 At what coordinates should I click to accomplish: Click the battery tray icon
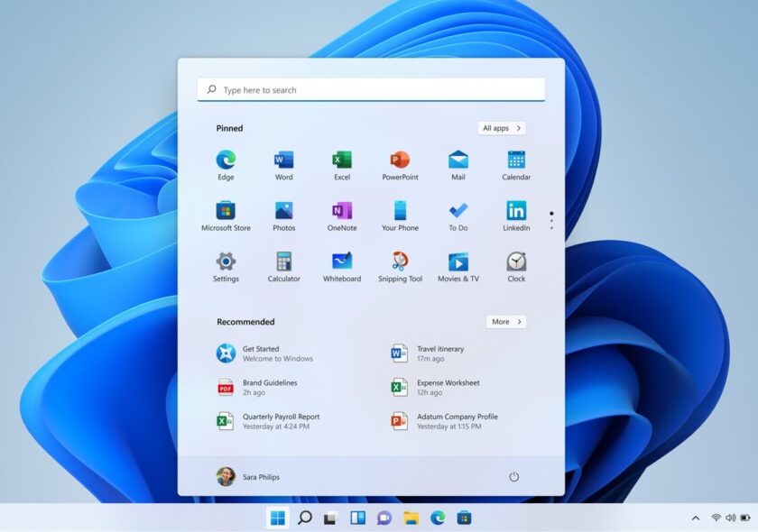[x=745, y=518]
